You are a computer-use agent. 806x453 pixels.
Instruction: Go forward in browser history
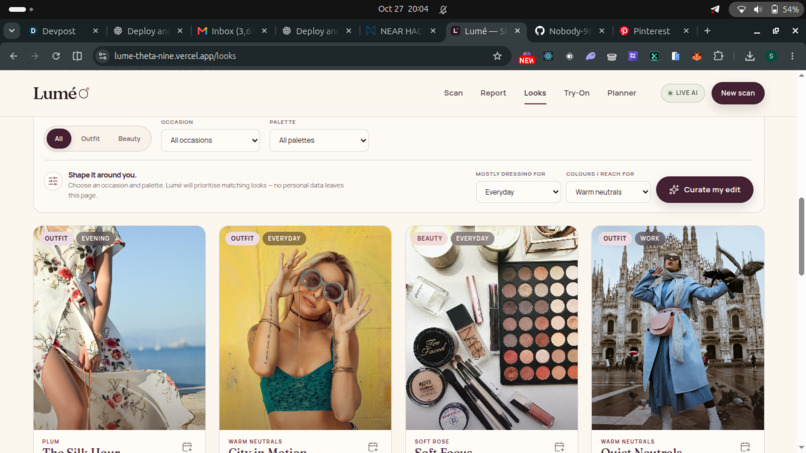point(34,56)
